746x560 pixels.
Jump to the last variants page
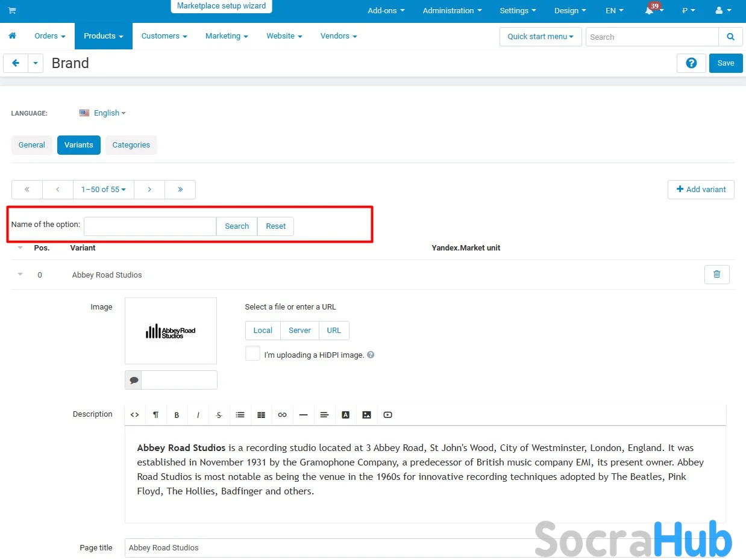click(180, 189)
